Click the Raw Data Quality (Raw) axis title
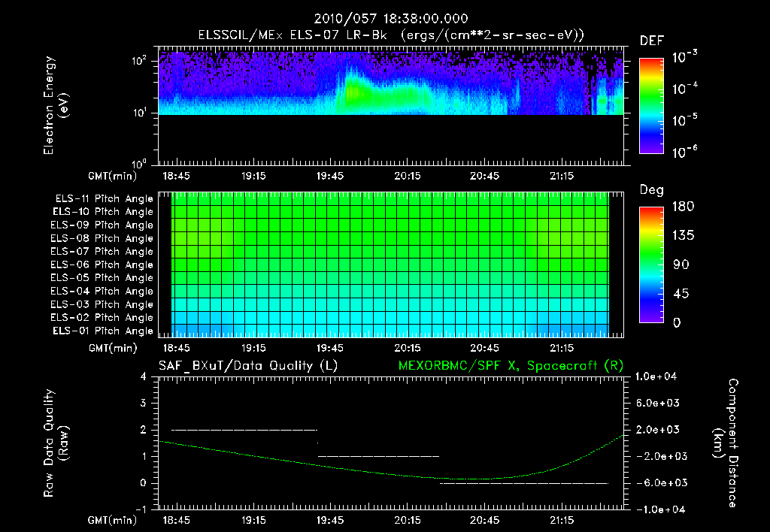The width and height of the screenshot is (770, 532). pos(56,443)
